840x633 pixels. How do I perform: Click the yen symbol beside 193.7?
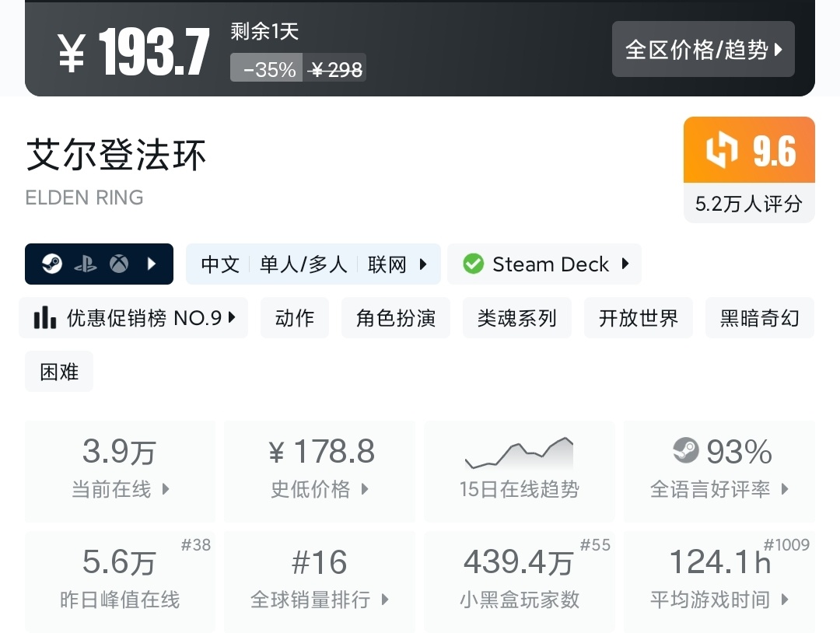pyautogui.click(x=72, y=54)
